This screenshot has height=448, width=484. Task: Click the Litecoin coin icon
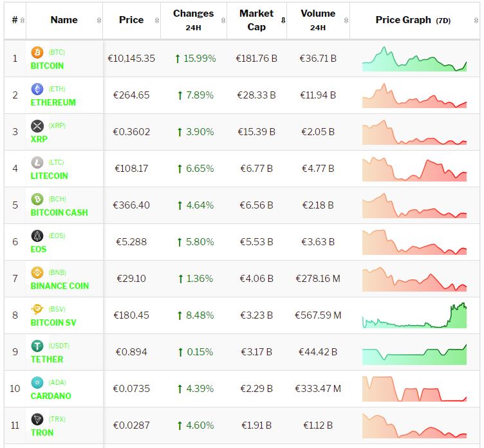pyautogui.click(x=37, y=162)
